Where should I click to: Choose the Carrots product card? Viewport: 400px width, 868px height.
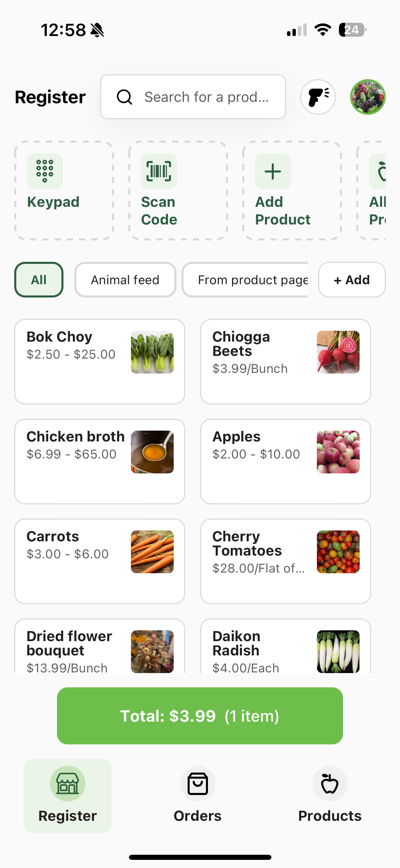click(x=99, y=561)
